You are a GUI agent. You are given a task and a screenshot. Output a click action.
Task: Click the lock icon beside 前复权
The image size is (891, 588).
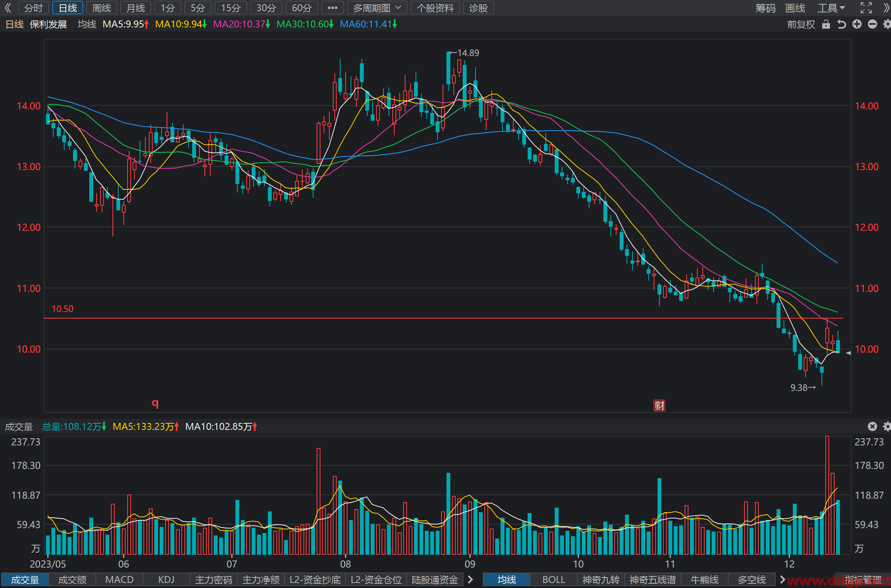pyautogui.click(x=826, y=24)
